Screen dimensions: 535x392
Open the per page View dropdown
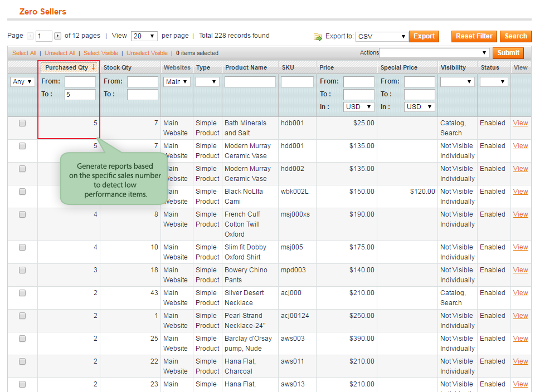144,36
